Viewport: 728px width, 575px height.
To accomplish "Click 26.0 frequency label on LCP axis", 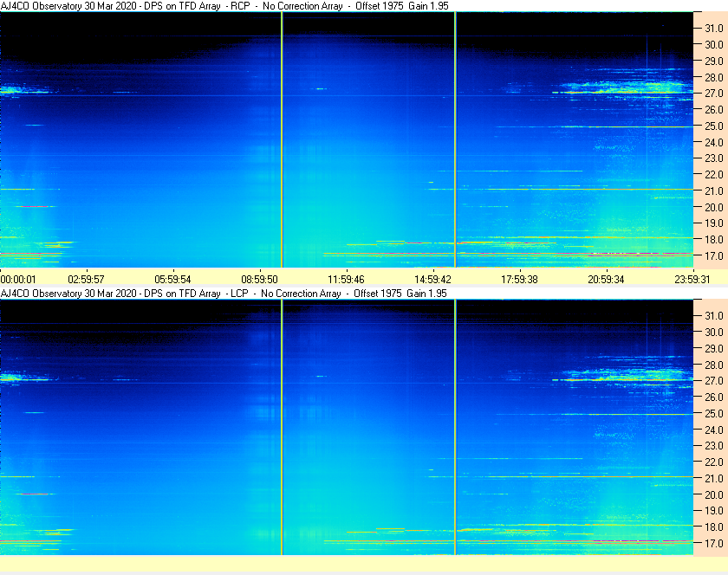I will pyautogui.click(x=714, y=397).
